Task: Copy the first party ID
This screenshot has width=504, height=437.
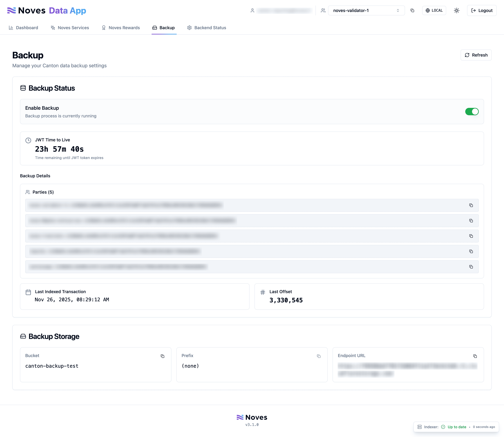Action: (471, 205)
